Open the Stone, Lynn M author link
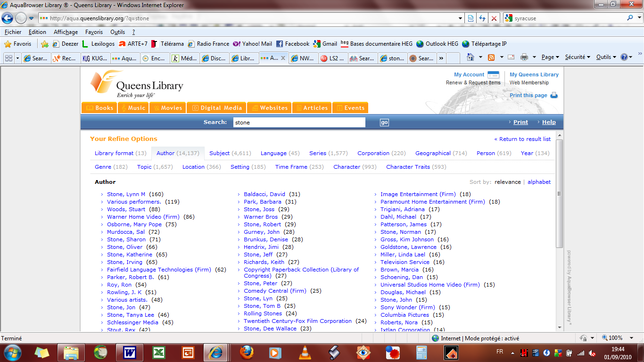This screenshot has width=644, height=362. pyautogui.click(x=126, y=194)
